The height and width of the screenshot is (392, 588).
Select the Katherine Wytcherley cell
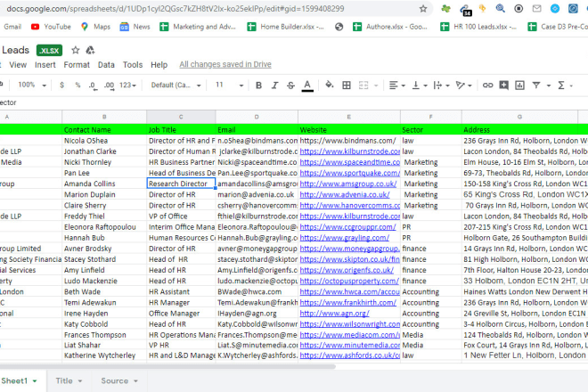coord(104,355)
